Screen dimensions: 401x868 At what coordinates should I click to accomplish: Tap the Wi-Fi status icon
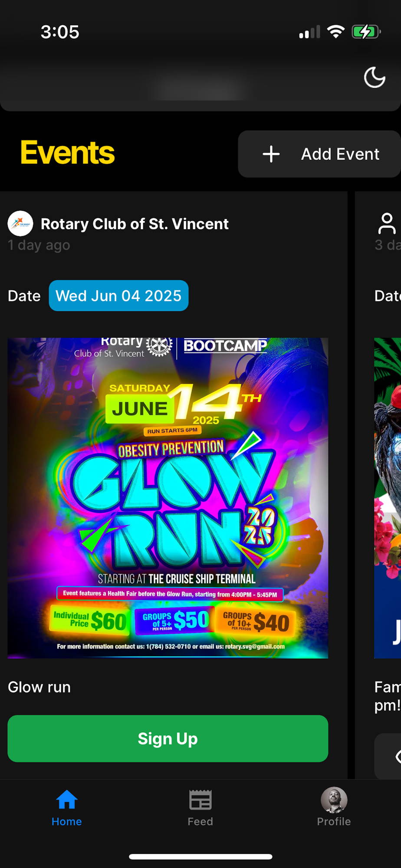[x=335, y=32]
